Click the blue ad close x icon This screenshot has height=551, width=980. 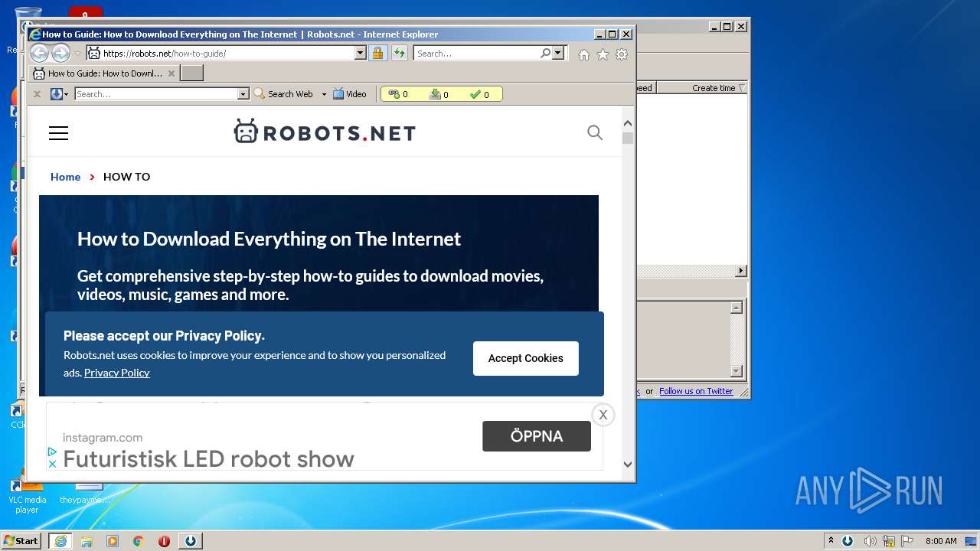[x=52, y=464]
